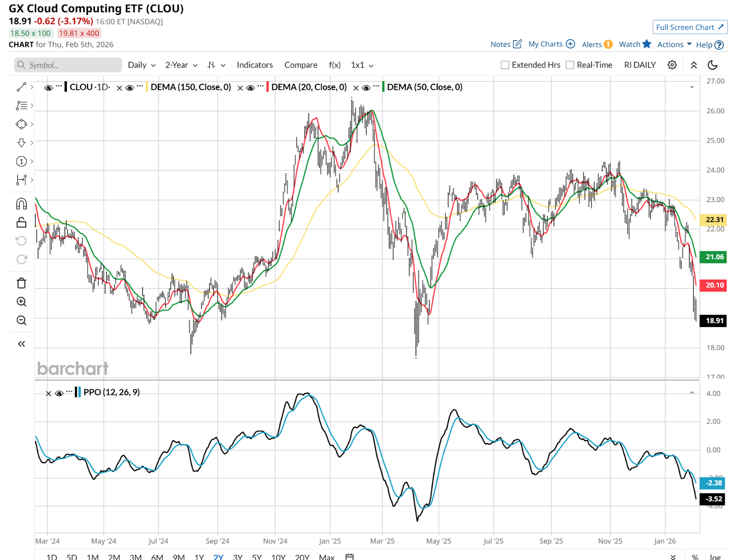Image resolution: width=749 pixels, height=560 pixels.
Task: Open options menu for DEMA (50, Close, 0)
Action: tap(376, 87)
